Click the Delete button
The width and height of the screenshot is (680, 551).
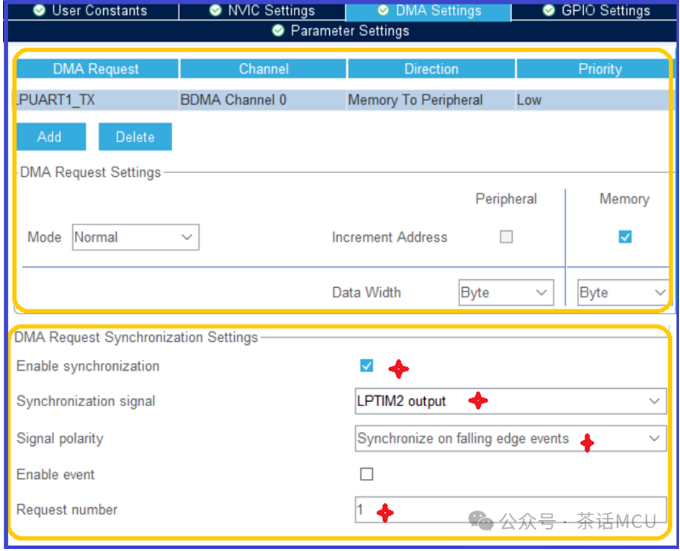pos(135,137)
